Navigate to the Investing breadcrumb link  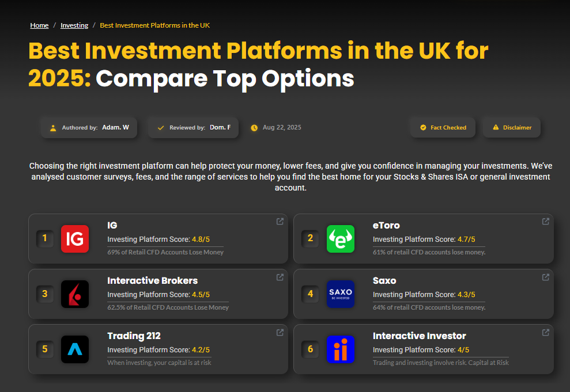(x=74, y=25)
